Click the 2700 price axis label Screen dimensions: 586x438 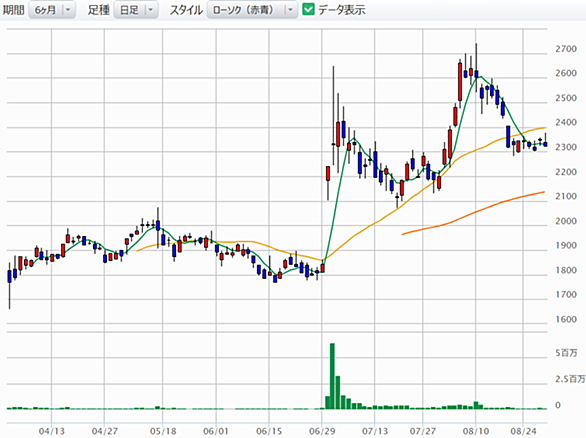click(566, 49)
